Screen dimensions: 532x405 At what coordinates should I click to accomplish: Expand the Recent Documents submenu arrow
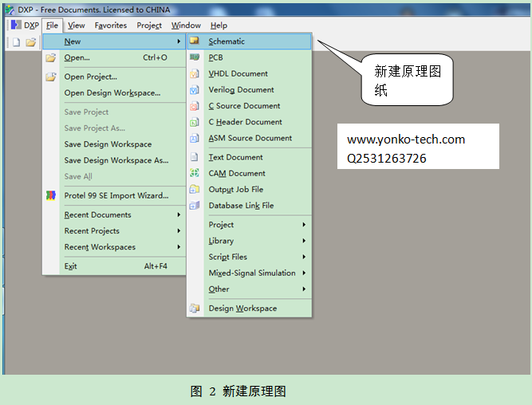click(179, 214)
